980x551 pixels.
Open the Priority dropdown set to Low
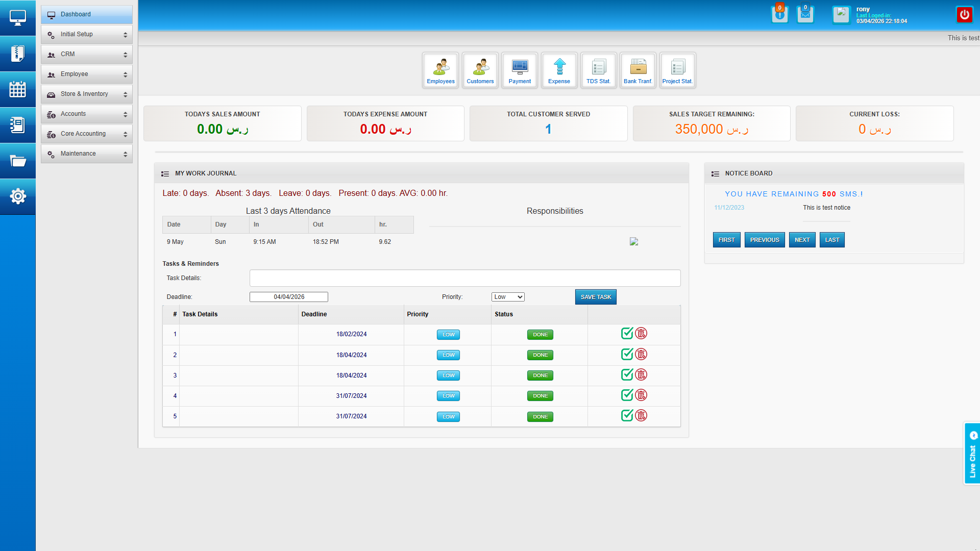[x=508, y=297]
